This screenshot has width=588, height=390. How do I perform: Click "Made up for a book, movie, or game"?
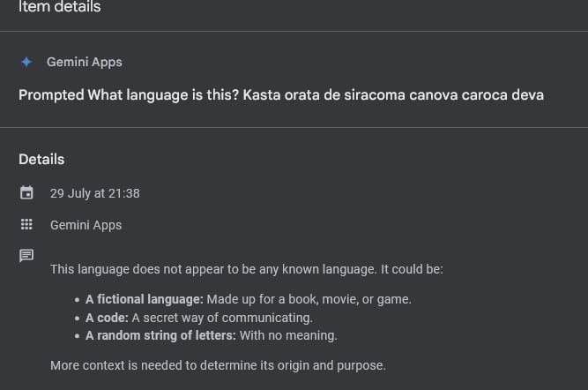(309, 299)
